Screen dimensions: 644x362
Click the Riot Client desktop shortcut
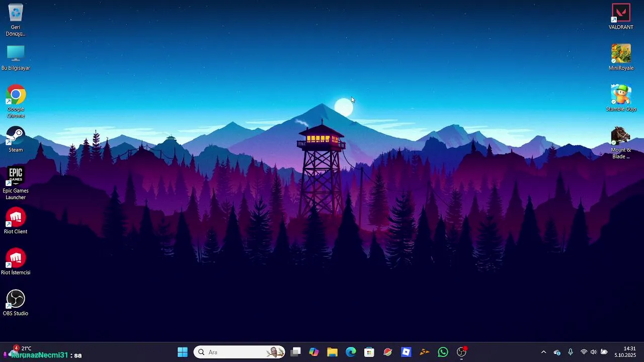(16, 221)
